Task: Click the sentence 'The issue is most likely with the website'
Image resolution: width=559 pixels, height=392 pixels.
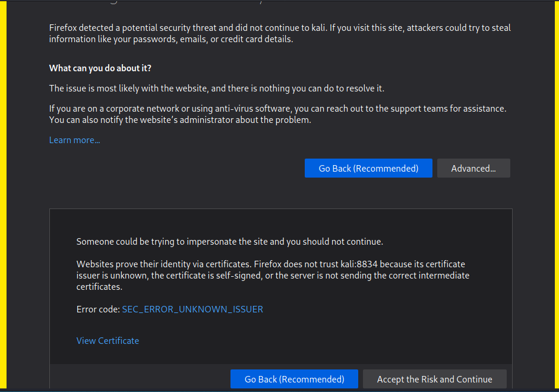Action: point(217,88)
